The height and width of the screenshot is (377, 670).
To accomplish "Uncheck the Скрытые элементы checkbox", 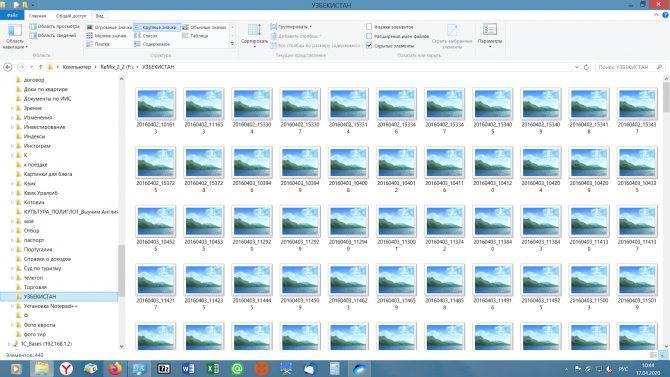I will pos(369,46).
